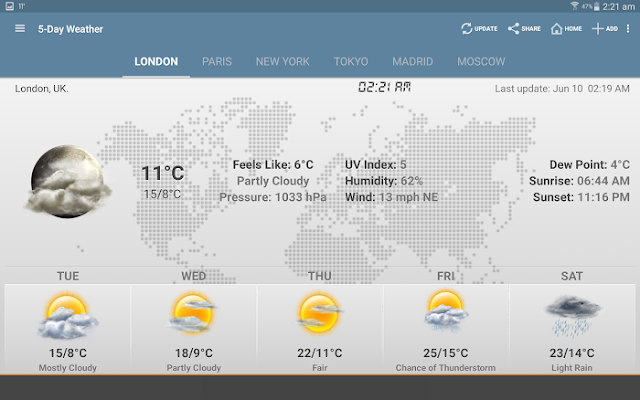Tap the Dew Point: 4°C reading

589,165
